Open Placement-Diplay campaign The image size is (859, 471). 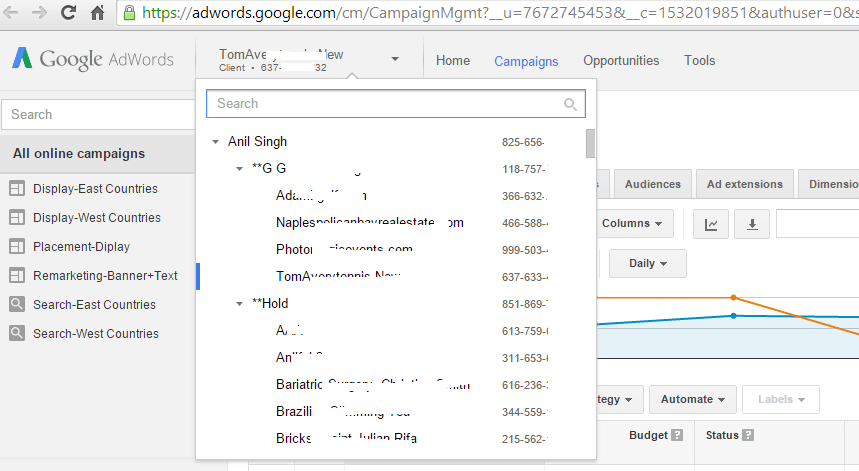pos(82,246)
